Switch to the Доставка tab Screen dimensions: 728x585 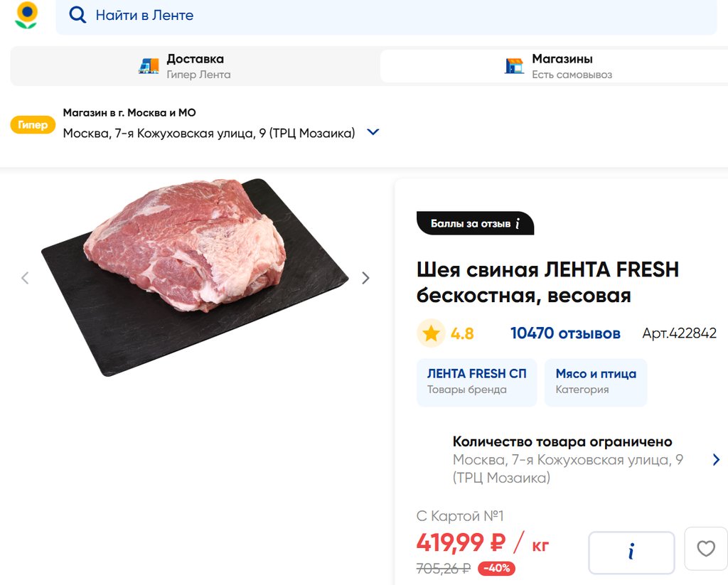pyautogui.click(x=195, y=66)
